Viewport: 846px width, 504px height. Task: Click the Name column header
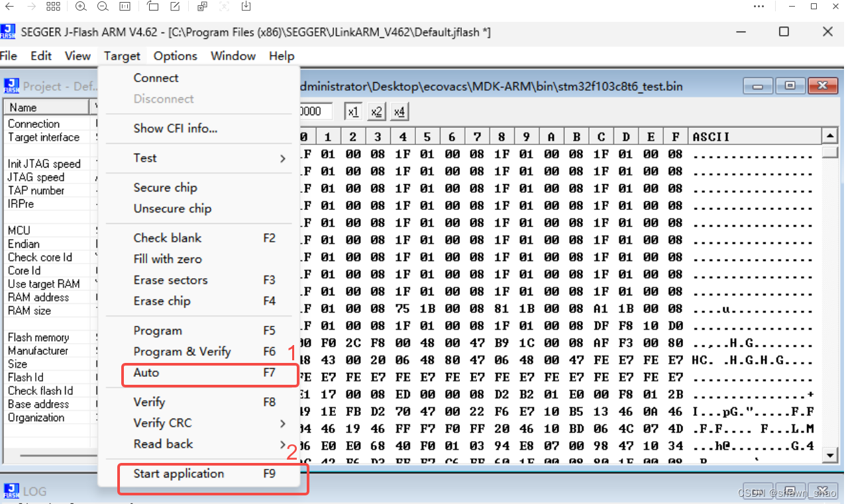[46, 107]
